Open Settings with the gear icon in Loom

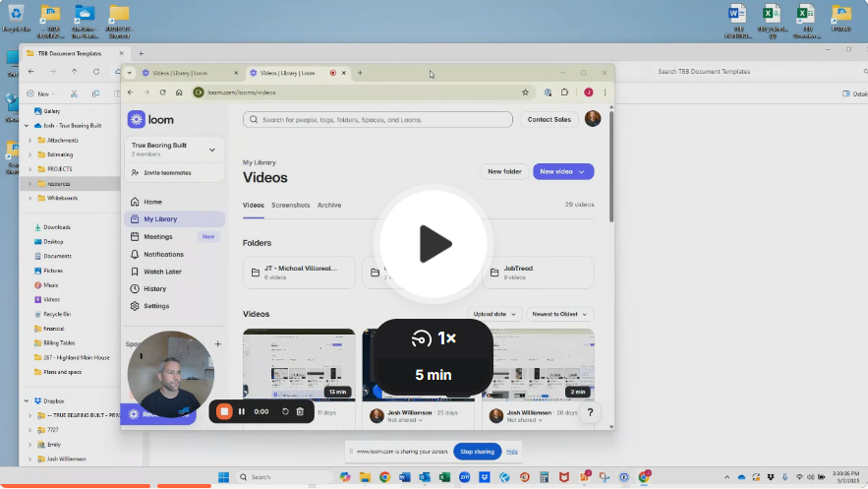(135, 306)
